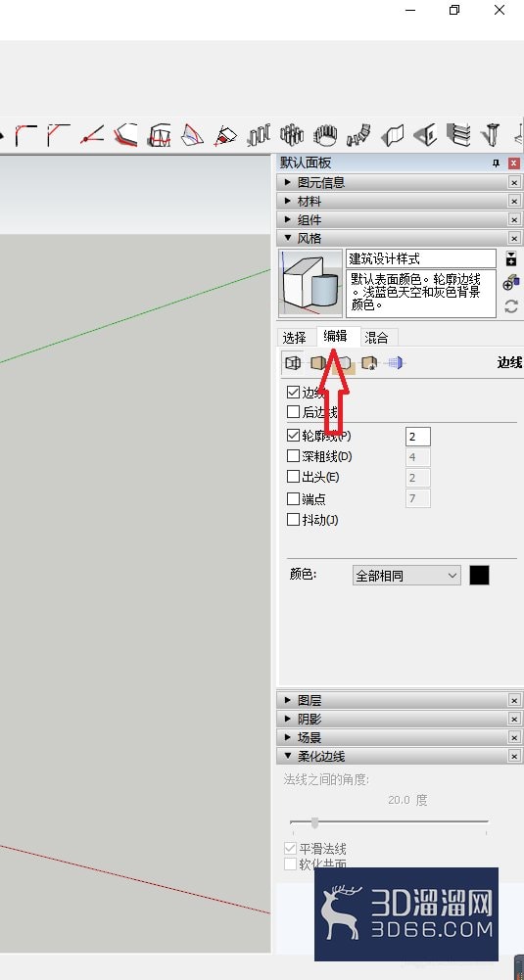Click the folded wall panel tool icon
Image resolution: width=524 pixels, height=980 pixels.
coord(392,134)
